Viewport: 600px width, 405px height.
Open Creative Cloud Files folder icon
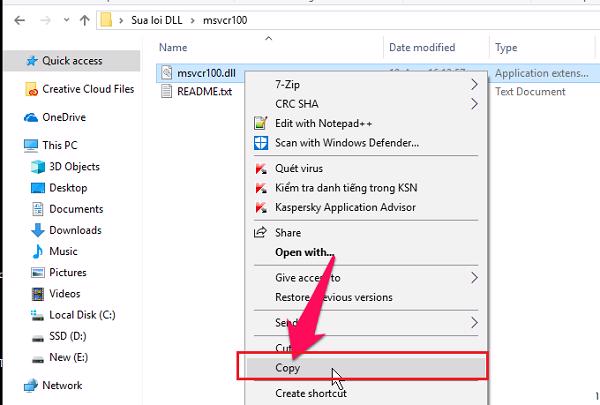30,89
